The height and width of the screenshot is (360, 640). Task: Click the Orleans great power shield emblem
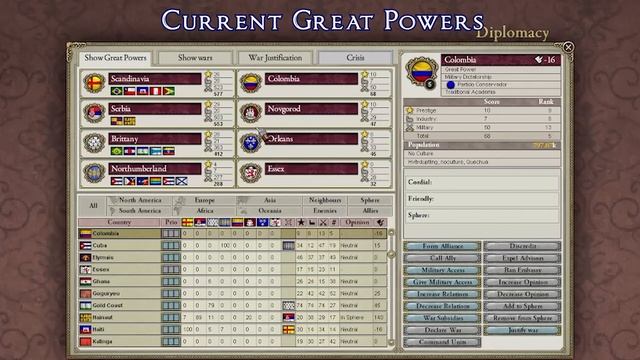click(x=251, y=143)
